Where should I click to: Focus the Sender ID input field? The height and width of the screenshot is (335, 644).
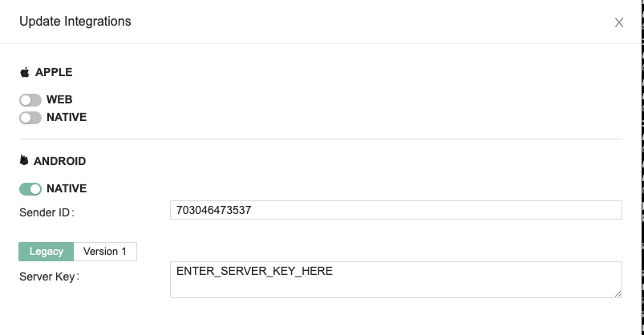396,210
